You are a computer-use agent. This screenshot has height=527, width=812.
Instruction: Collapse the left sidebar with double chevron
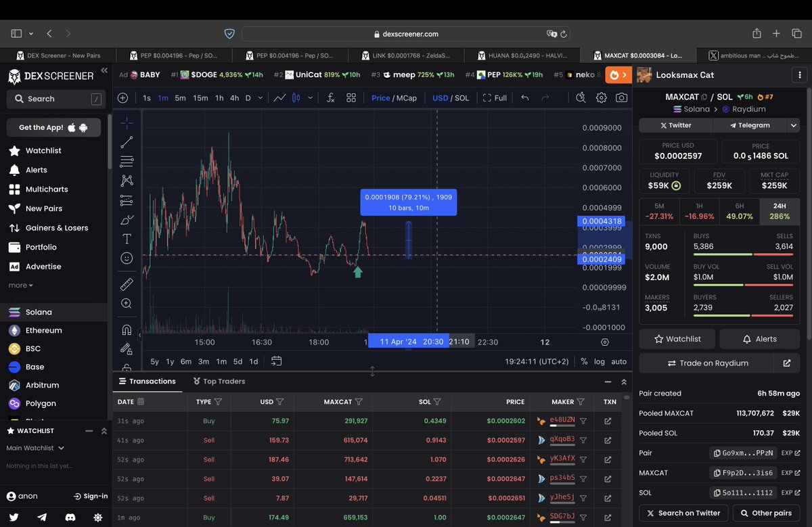click(x=104, y=70)
